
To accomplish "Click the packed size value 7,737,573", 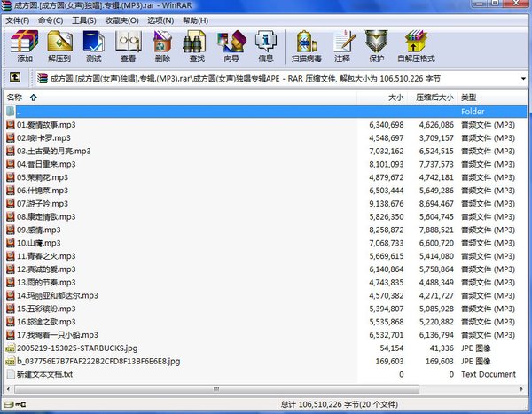I will 436,164.
